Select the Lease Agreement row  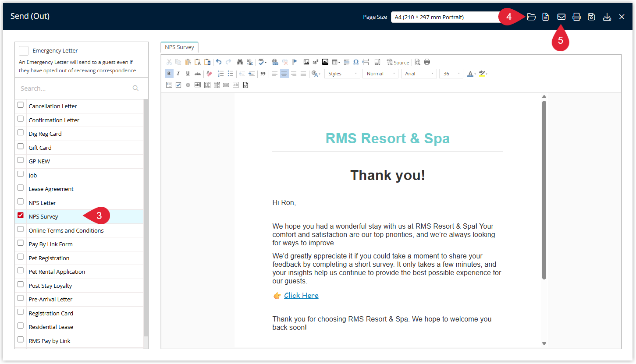(79, 189)
